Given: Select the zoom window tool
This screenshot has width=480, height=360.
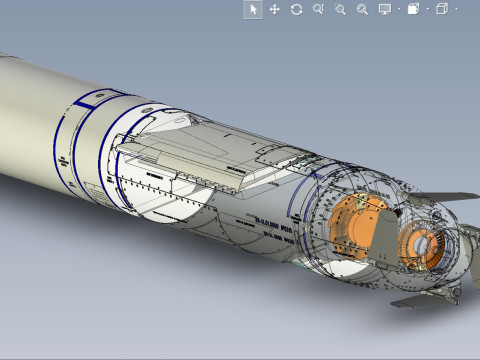Looking at the screenshot, I should pyautogui.click(x=340, y=9).
